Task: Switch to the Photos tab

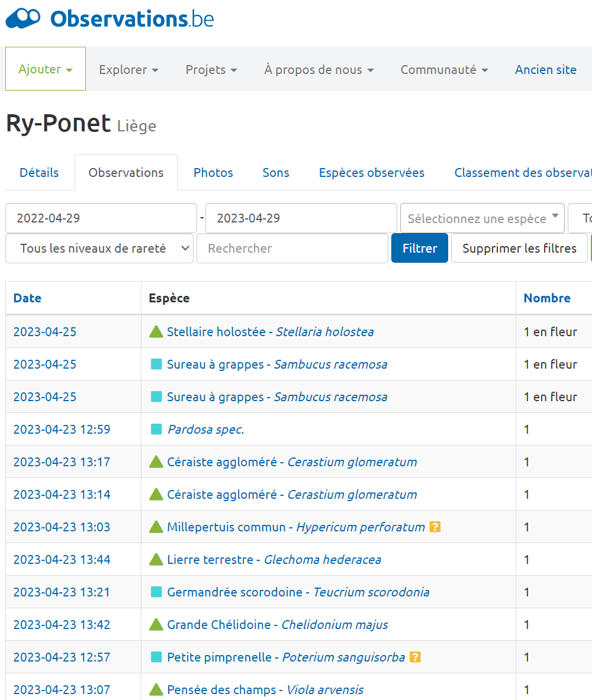Action: click(x=213, y=173)
